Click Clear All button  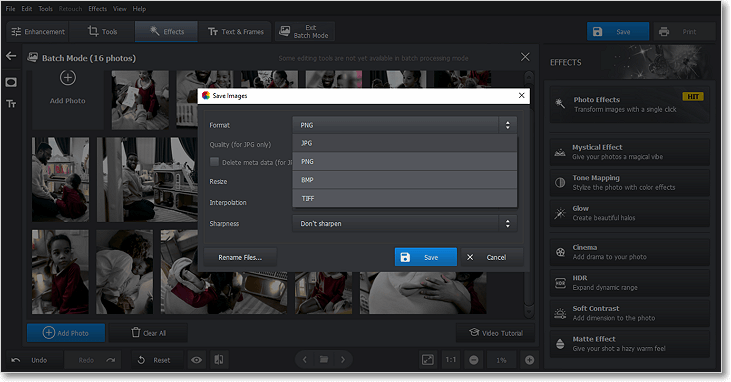(148, 333)
